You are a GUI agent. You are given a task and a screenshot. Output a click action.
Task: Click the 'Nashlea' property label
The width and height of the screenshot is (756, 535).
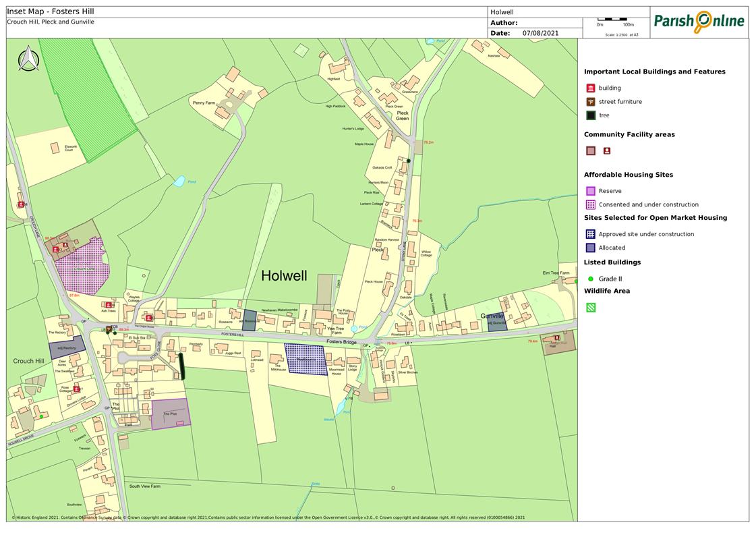tap(494, 56)
